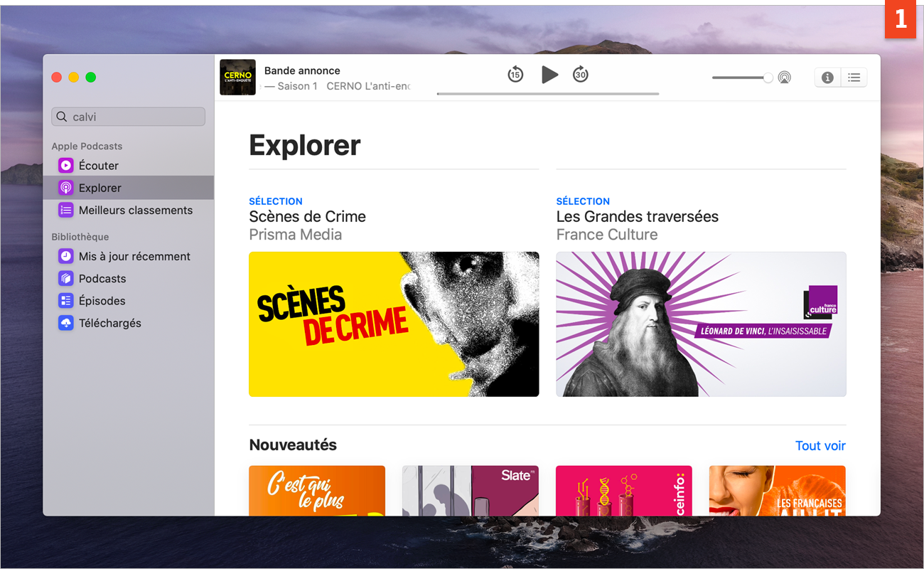Open Meilleurs classements section
Viewport: 924px width, 569px height.
135,211
